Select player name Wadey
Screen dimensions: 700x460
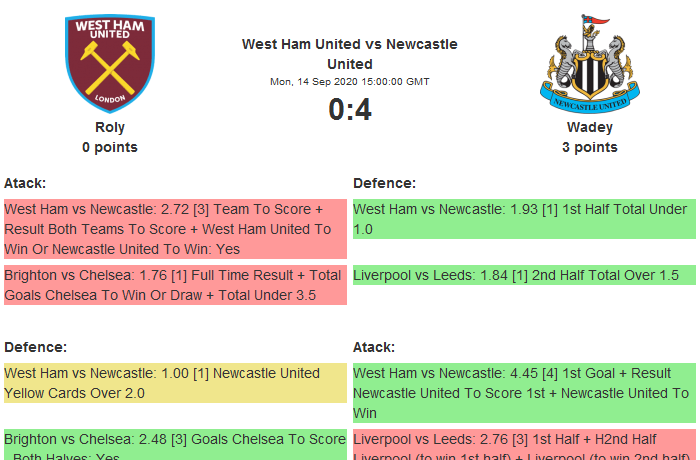click(x=590, y=127)
